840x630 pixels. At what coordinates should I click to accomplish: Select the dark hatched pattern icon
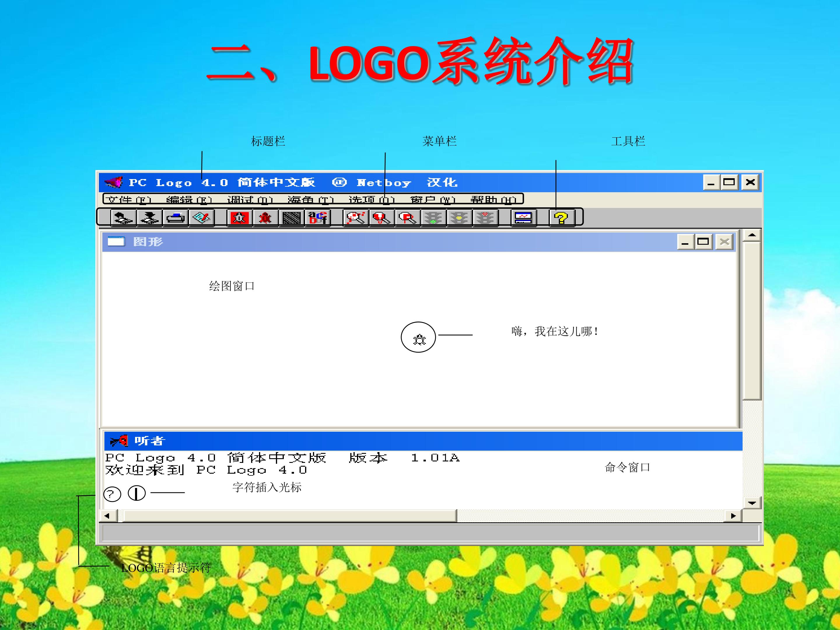coord(292,218)
